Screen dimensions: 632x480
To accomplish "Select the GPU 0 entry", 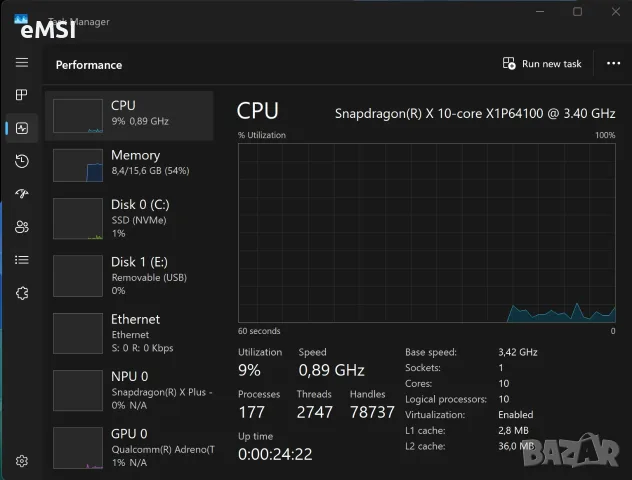I will 129,448.
